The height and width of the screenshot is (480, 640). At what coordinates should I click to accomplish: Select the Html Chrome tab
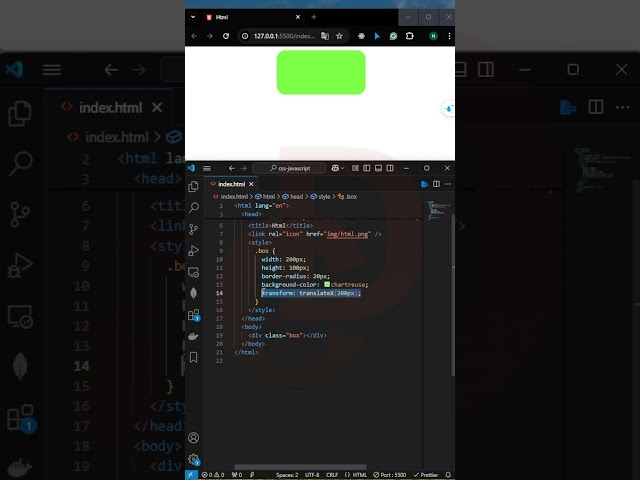pos(253,17)
